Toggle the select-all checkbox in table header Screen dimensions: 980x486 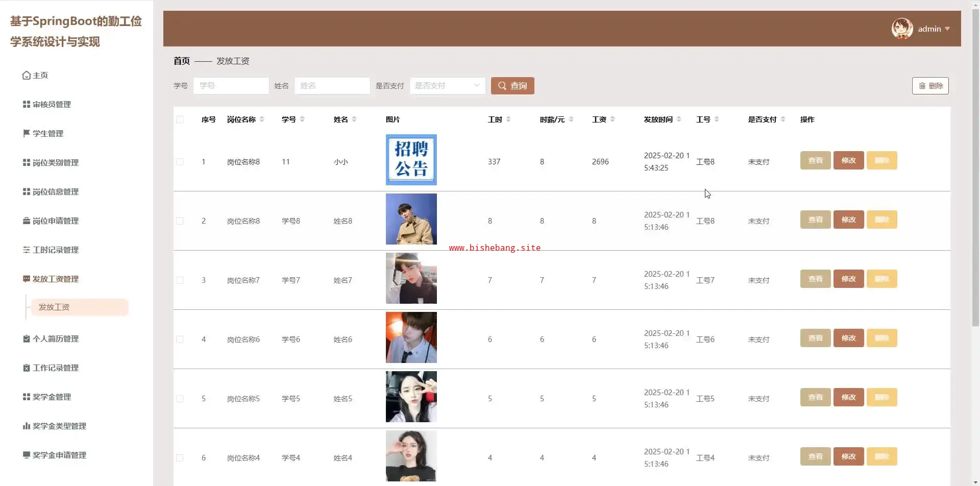pyautogui.click(x=180, y=119)
